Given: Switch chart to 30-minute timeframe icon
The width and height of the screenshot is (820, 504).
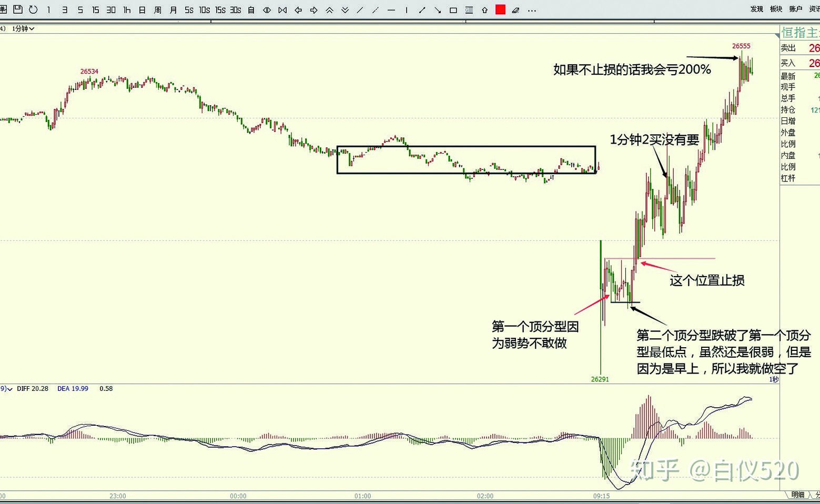Looking at the screenshot, I should [112, 9].
